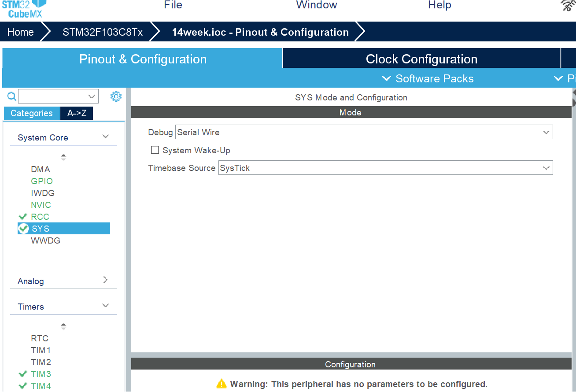Select TIM1 under Timers
576x392 pixels.
point(41,350)
